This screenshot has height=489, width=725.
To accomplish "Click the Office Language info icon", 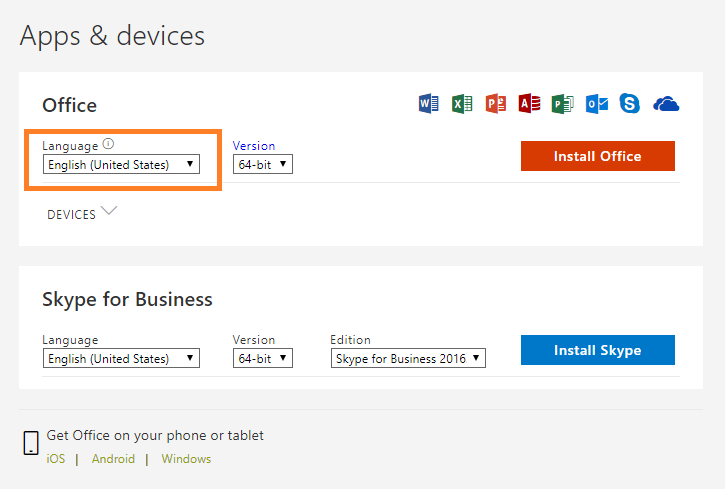I will pos(108,144).
